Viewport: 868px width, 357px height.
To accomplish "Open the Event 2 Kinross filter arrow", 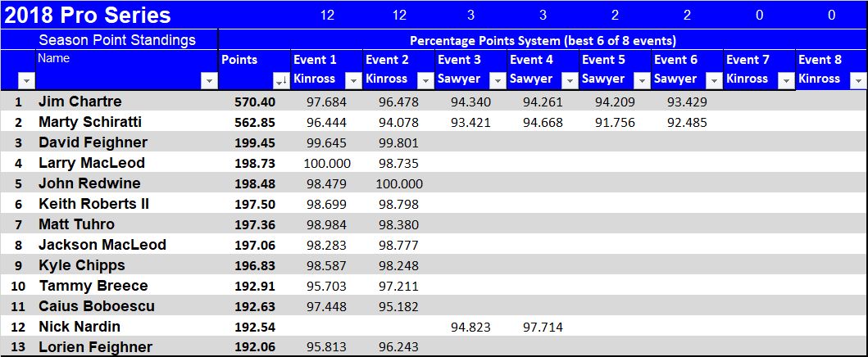I will [x=425, y=80].
